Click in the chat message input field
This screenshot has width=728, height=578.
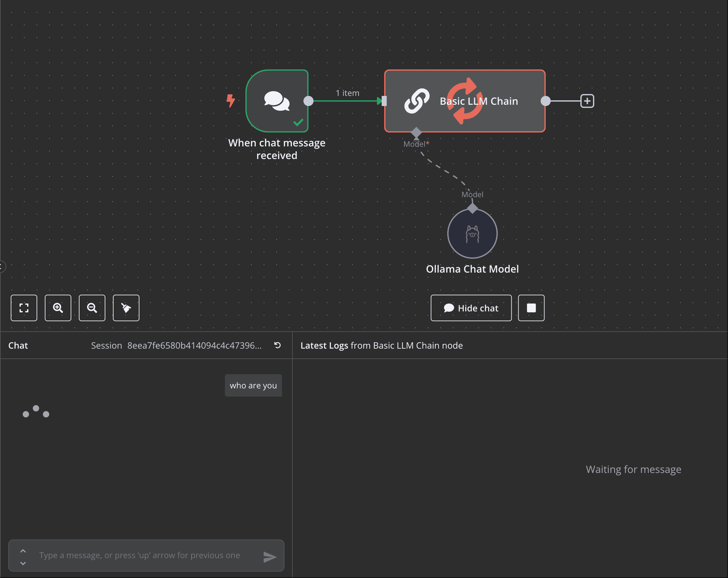pyautogui.click(x=139, y=555)
